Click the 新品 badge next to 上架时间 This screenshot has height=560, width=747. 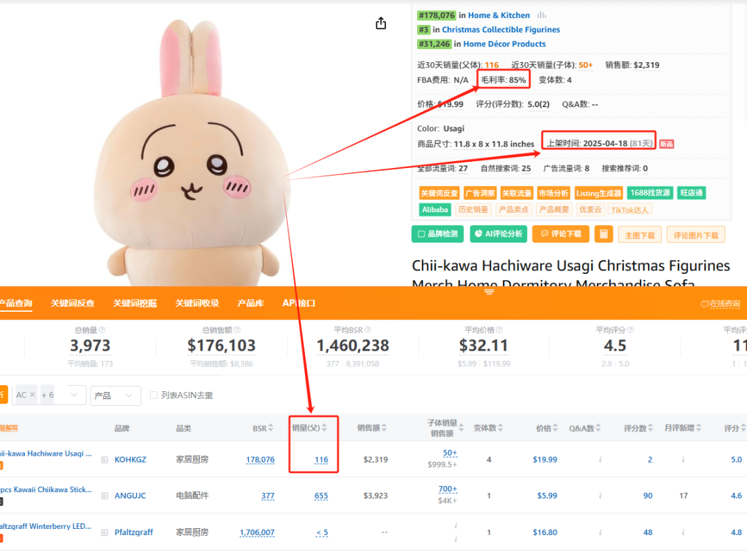(x=667, y=144)
